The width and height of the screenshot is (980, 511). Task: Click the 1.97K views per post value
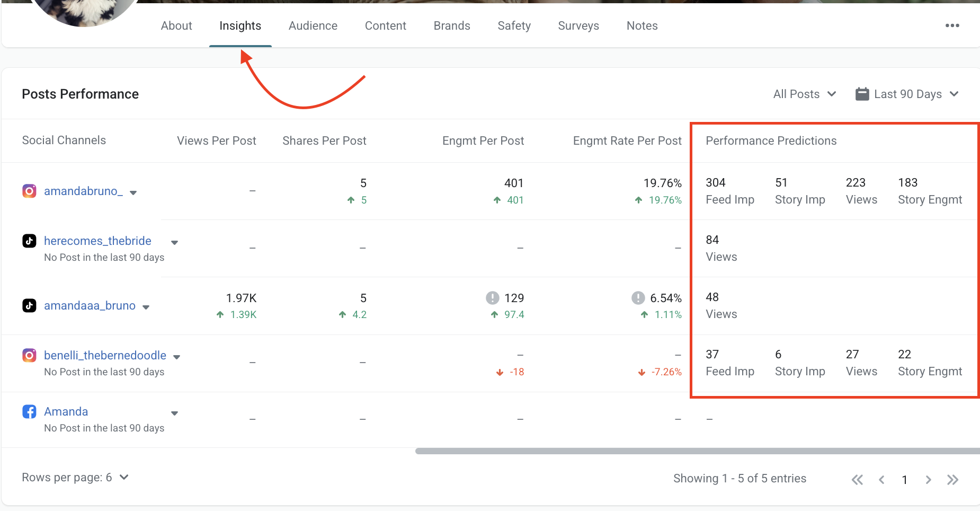(241, 298)
